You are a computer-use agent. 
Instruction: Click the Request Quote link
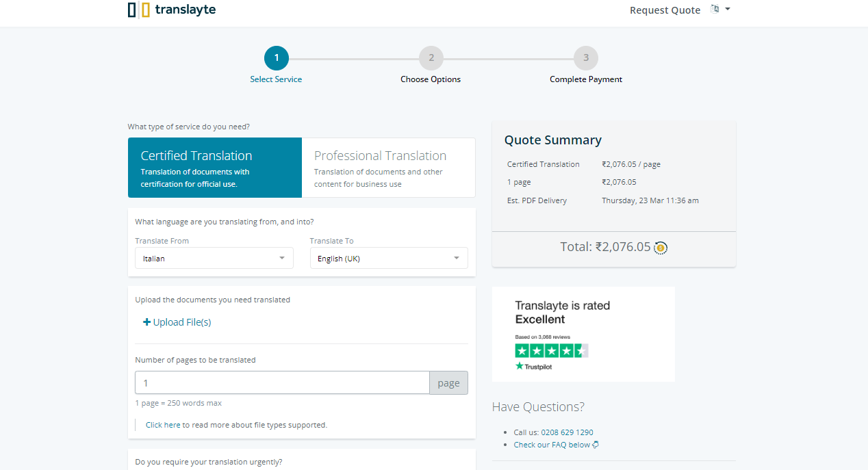coord(665,10)
